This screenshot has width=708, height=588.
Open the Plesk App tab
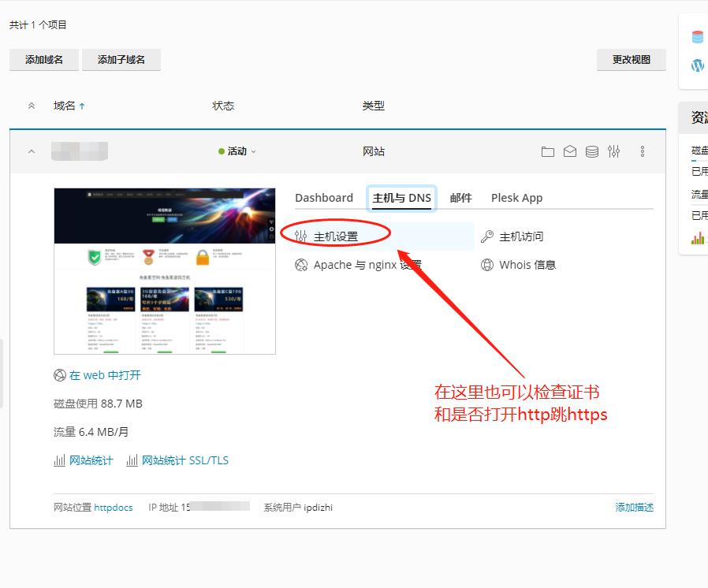(x=517, y=198)
